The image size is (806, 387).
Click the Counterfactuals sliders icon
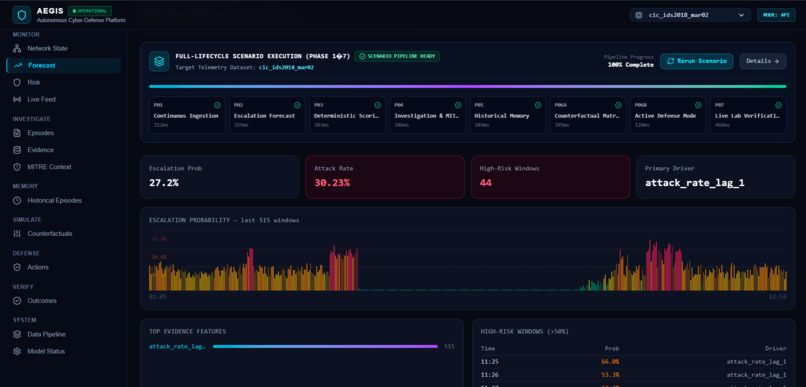click(x=17, y=234)
